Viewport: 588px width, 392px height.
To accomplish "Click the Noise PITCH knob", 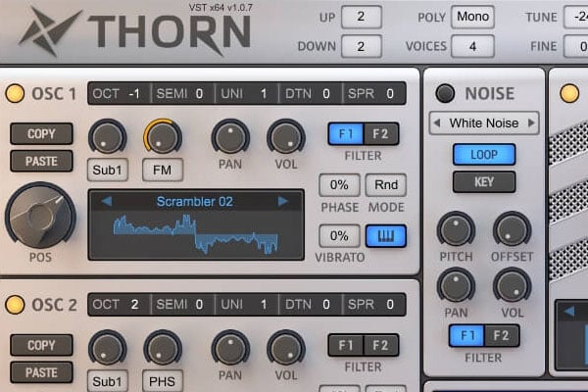I will pyautogui.click(x=456, y=228).
